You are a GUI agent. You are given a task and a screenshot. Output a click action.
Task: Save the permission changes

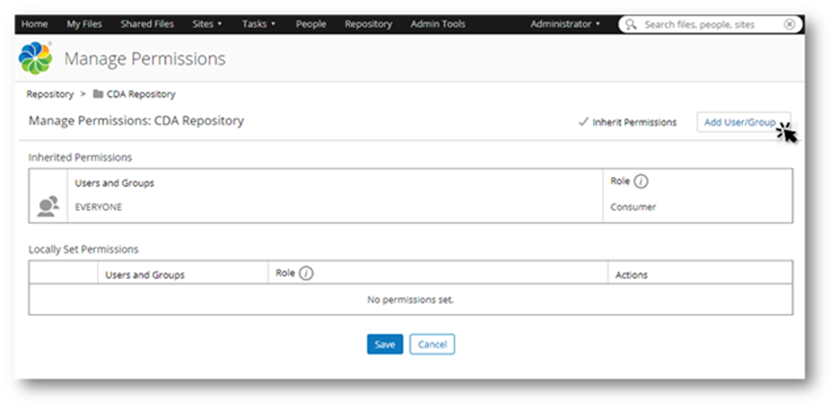tap(385, 344)
